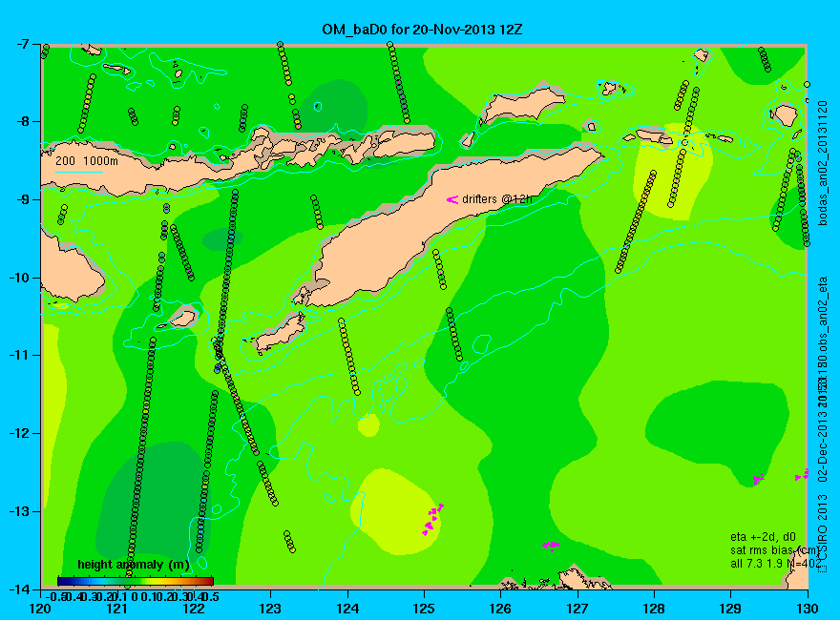Click the plot title OM_baD0 for 20-Nov-2013 12Z
Image resolution: width=840 pixels, height=620 pixels.
click(x=422, y=30)
